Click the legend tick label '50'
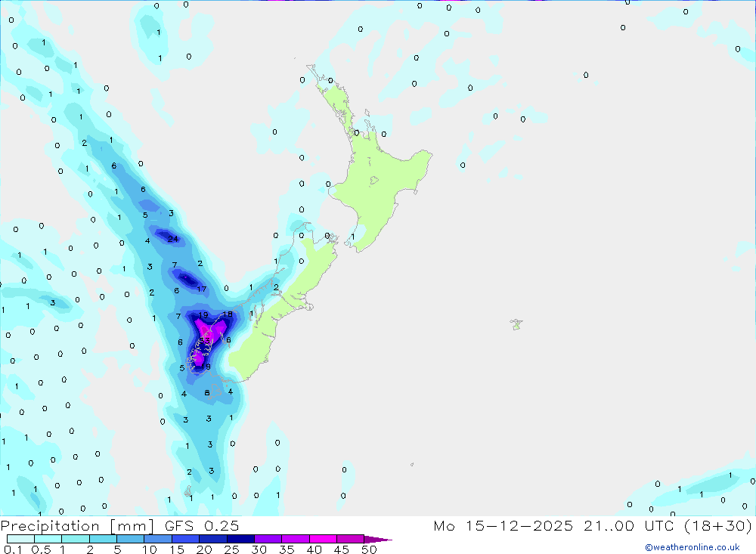The width and height of the screenshot is (756, 554). coord(369,549)
